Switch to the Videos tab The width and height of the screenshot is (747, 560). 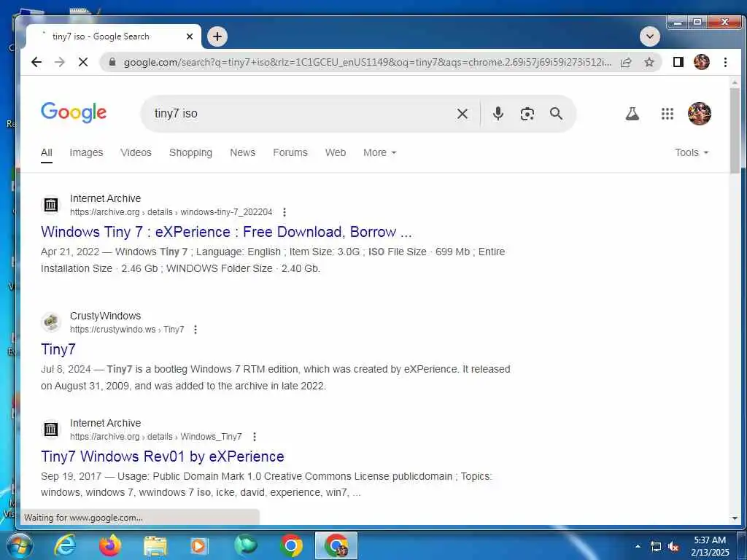click(136, 153)
